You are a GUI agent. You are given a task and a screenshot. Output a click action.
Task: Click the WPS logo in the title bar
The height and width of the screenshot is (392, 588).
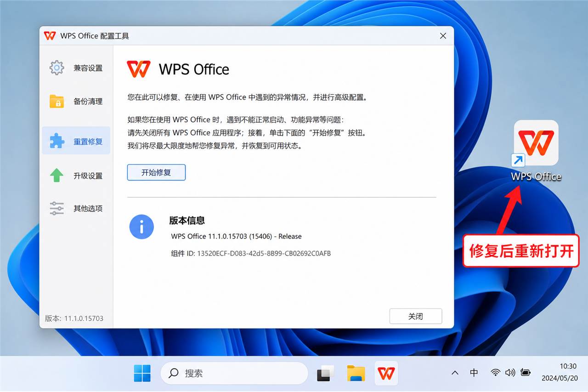pyautogui.click(x=50, y=35)
